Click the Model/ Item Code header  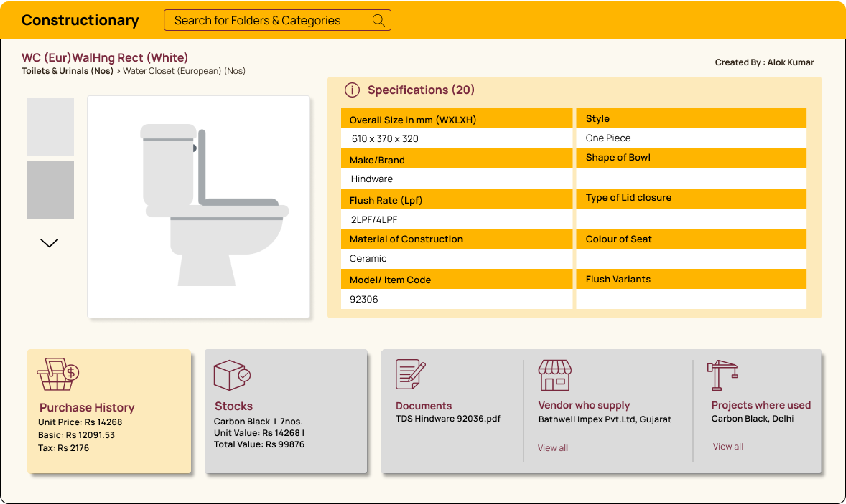457,279
